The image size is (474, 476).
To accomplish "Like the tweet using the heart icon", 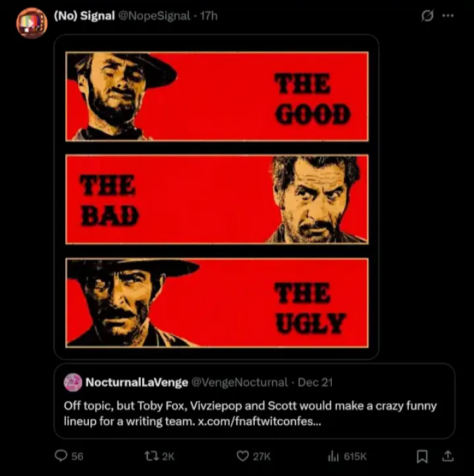I will coord(244,456).
